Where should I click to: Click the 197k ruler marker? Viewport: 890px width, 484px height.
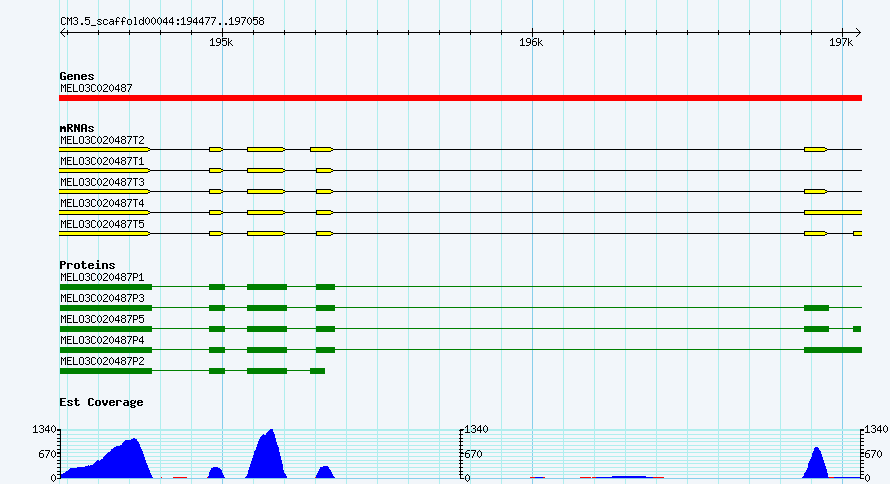(x=841, y=43)
